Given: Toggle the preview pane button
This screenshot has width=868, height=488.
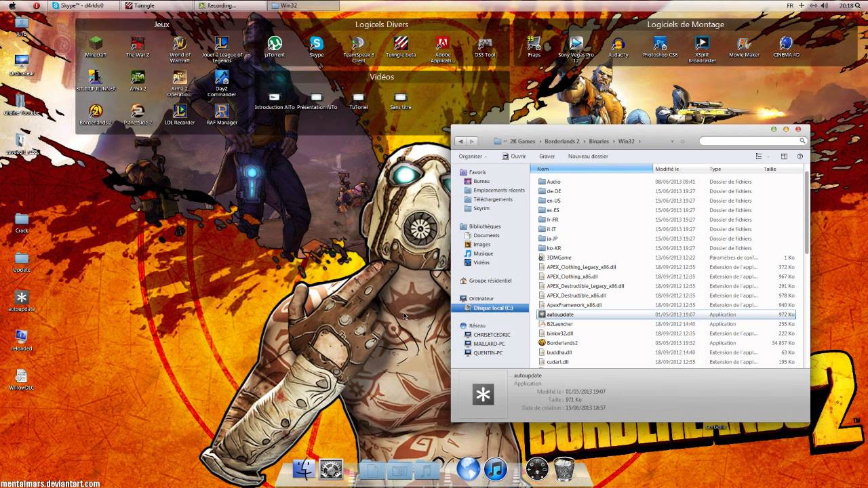Looking at the screenshot, I should pos(784,157).
